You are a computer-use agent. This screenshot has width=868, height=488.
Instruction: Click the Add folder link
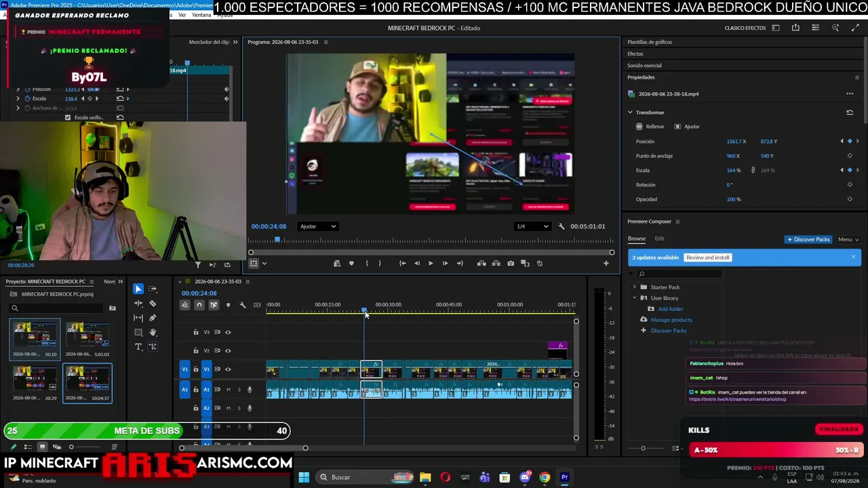pyautogui.click(x=670, y=309)
